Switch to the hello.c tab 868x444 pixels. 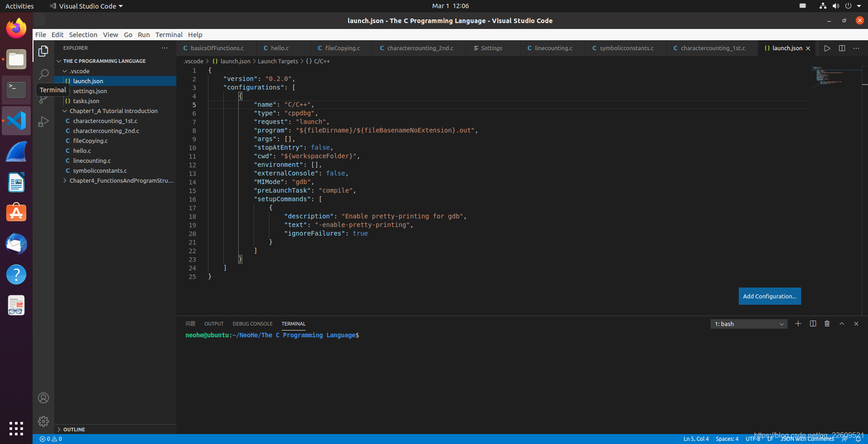pyautogui.click(x=279, y=48)
